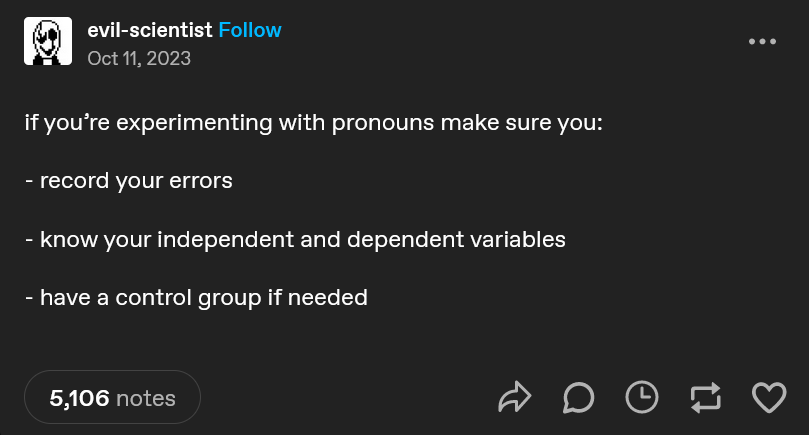Click the share arrow icon
This screenshot has width=809, height=435.
pos(514,397)
